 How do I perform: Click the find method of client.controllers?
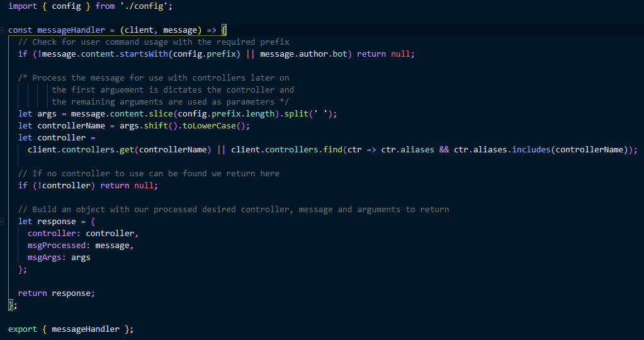[332, 149]
